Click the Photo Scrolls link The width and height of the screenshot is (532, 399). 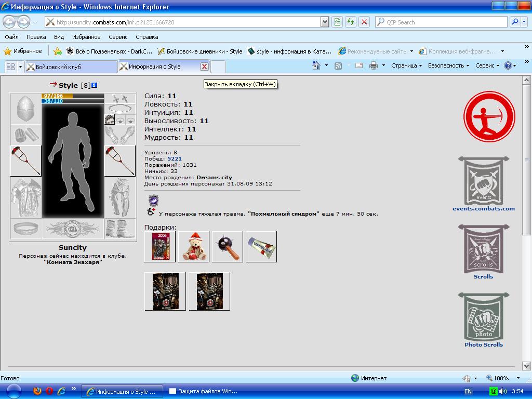point(484,345)
